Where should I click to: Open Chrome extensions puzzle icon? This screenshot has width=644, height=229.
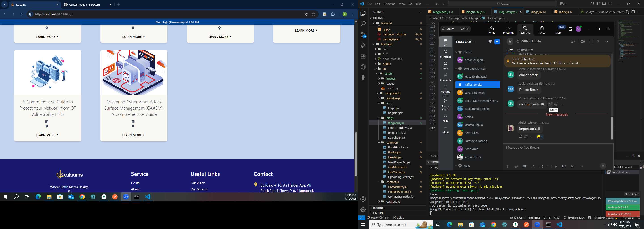click(x=333, y=14)
